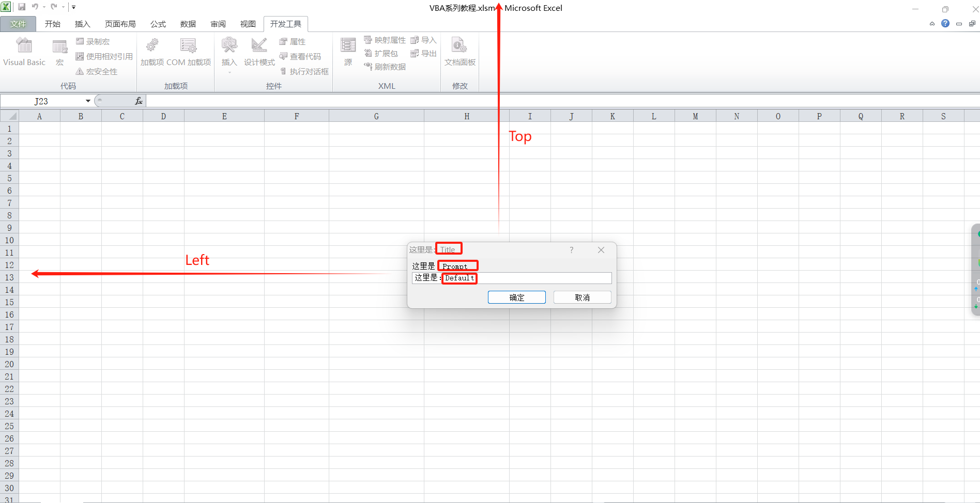Switch to the 视图 tab
The height and width of the screenshot is (503, 980).
point(248,24)
